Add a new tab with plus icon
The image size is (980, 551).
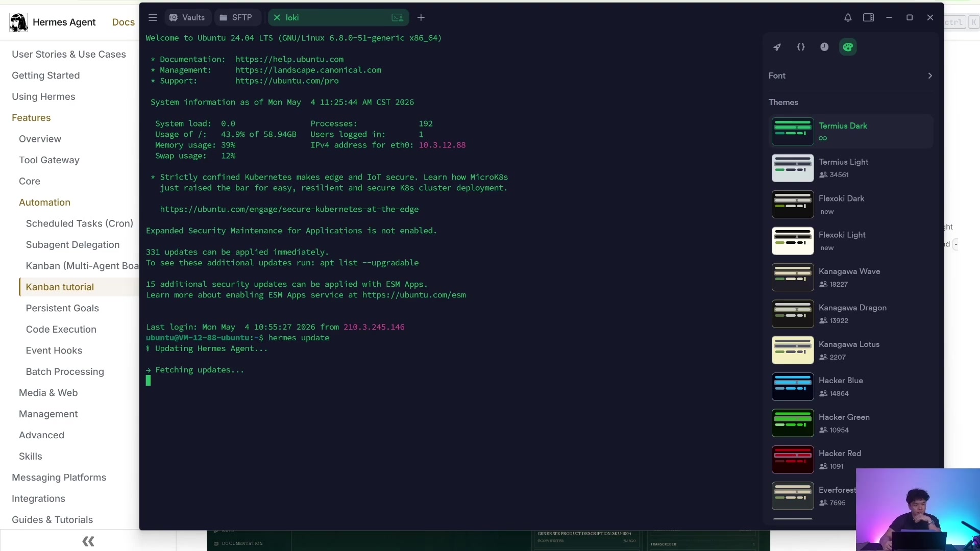421,17
